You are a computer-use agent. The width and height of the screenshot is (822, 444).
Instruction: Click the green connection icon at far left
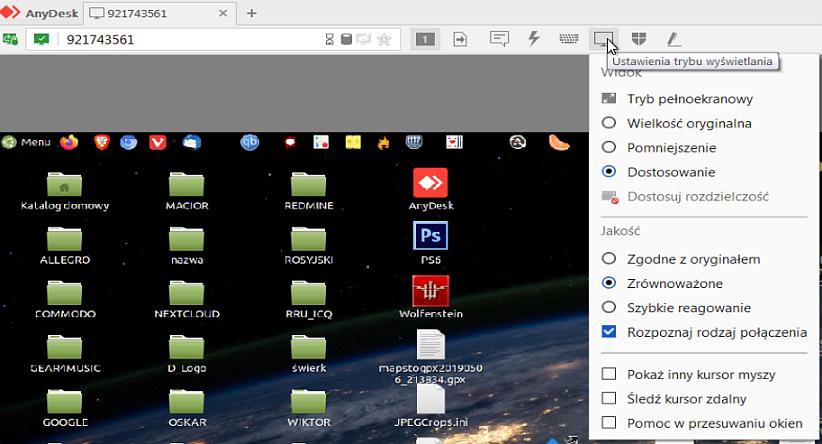(x=10, y=39)
